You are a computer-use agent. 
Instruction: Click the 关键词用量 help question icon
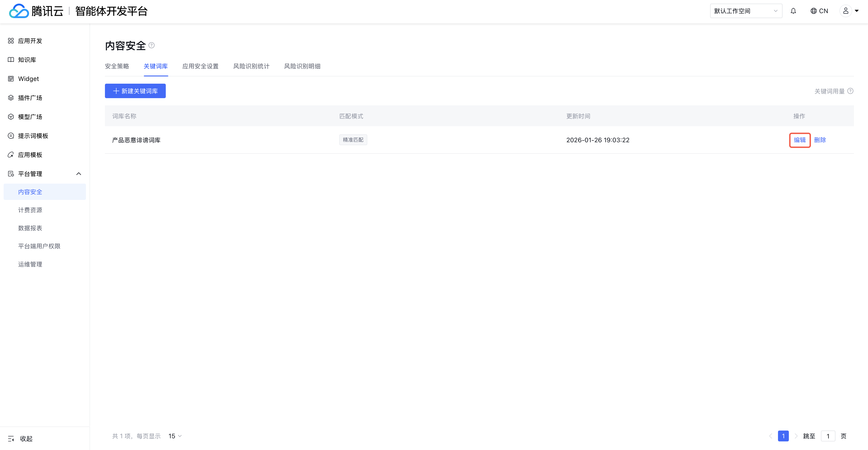[x=851, y=91]
